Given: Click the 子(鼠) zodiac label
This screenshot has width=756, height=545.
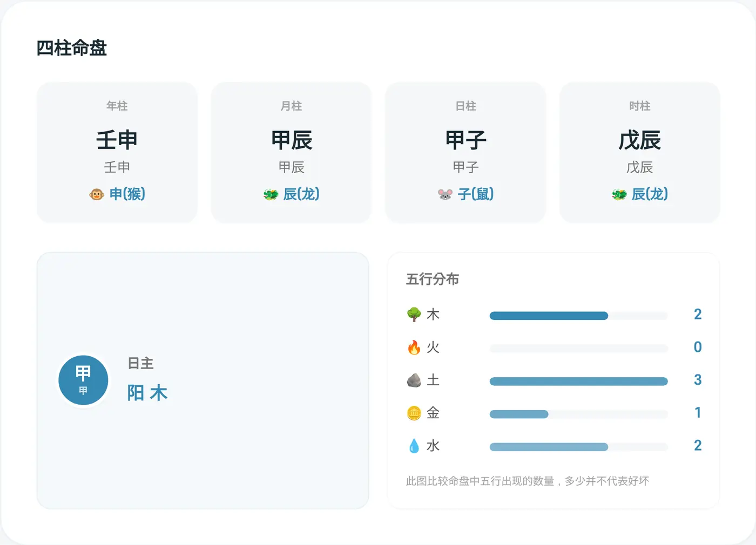Looking at the screenshot, I should pos(476,194).
